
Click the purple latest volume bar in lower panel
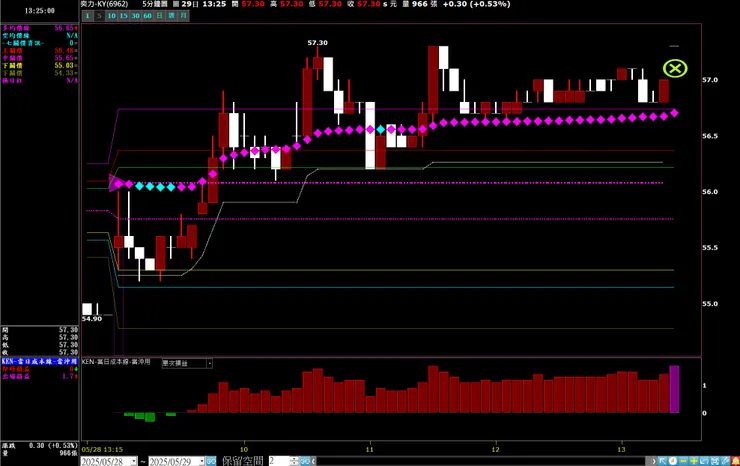[x=674, y=389]
